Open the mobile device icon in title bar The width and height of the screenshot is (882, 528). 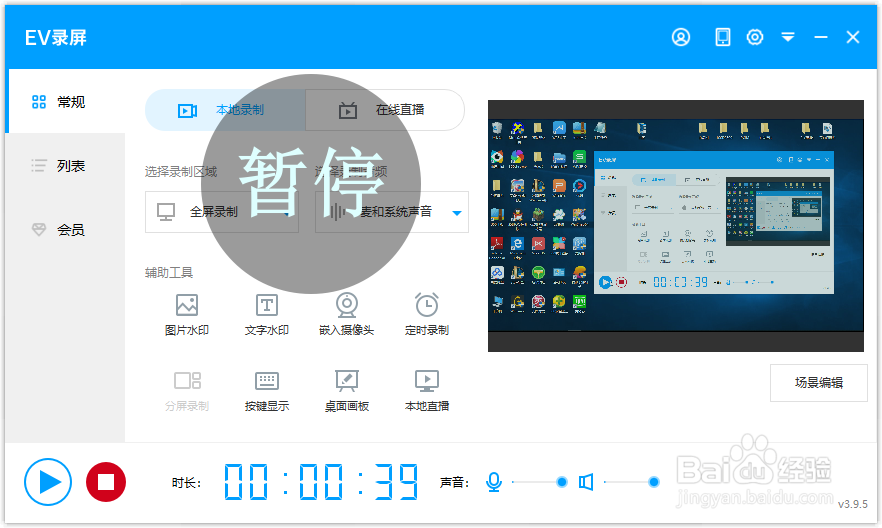[x=722, y=37]
